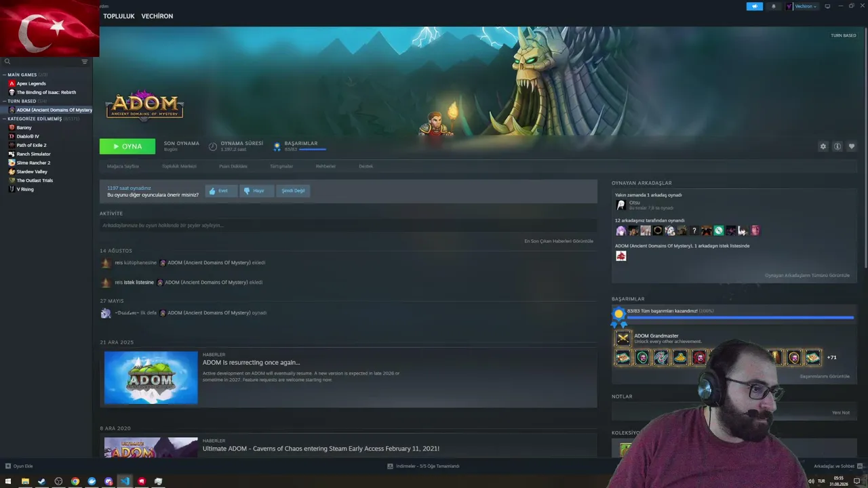
Task: Click the ADOM Grandmaster achievement icon
Action: point(623,338)
